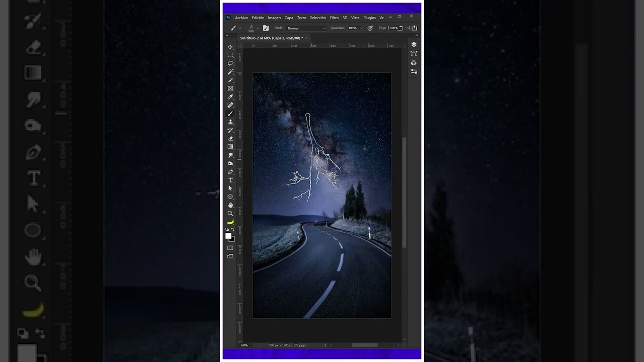Click the horizontal scrollbar right arrow
The image size is (644, 362).
(x=398, y=345)
